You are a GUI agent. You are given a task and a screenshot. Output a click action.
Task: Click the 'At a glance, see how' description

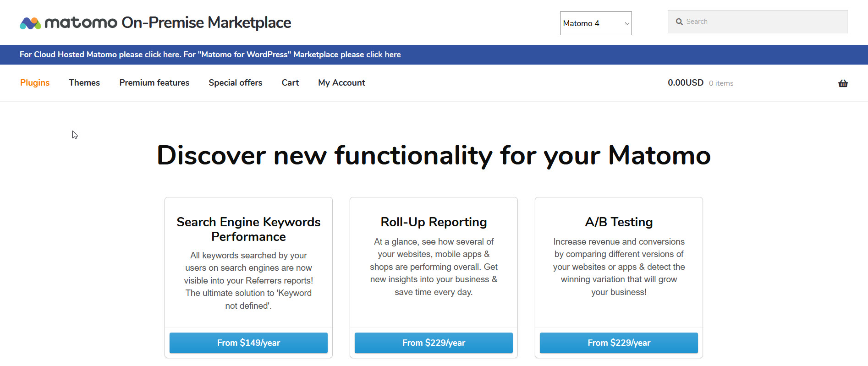pyautogui.click(x=434, y=267)
